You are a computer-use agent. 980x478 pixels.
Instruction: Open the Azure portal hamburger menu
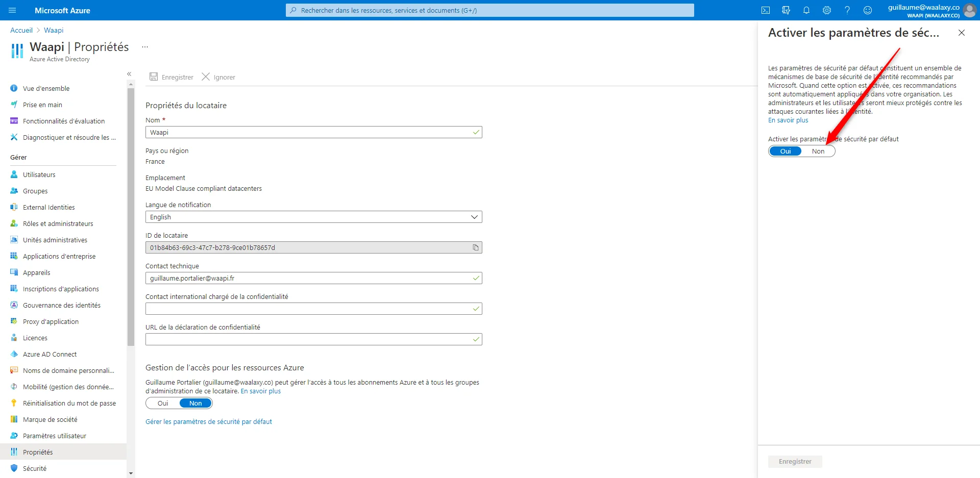coord(13,10)
